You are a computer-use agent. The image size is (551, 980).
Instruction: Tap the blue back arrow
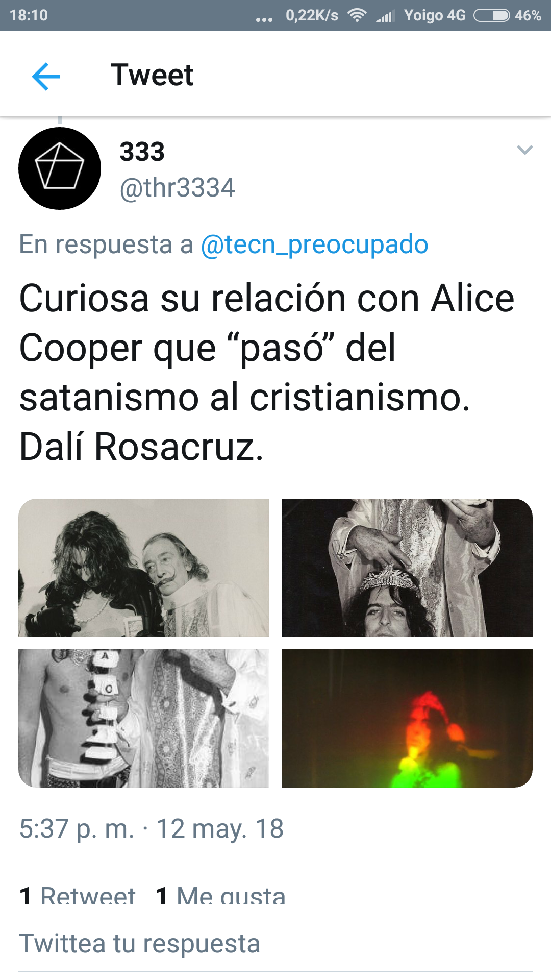(46, 77)
